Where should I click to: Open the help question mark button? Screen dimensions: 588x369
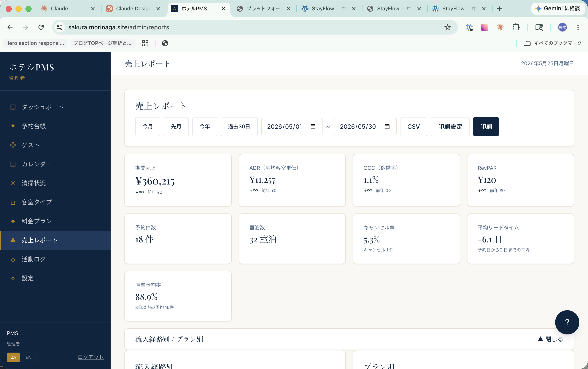[x=567, y=322]
